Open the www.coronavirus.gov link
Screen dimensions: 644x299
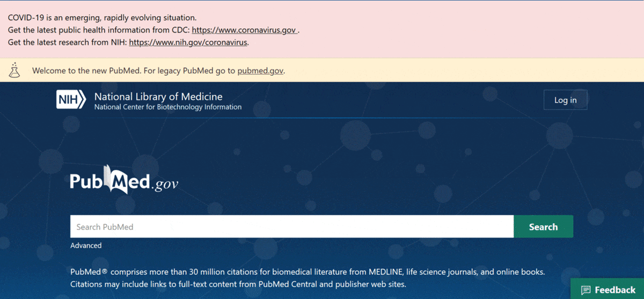click(x=244, y=30)
